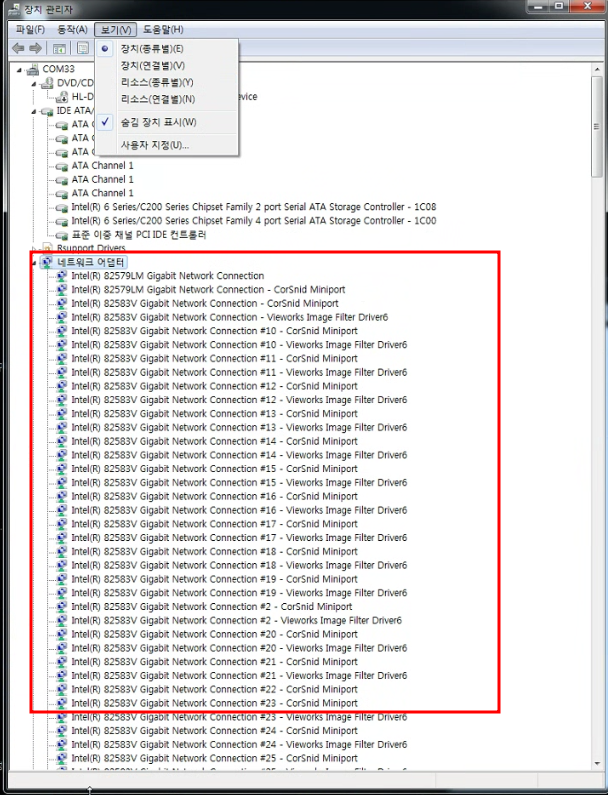
Task: Select 82583V #11 - CorSnid Miniport row
Action: coord(214,358)
